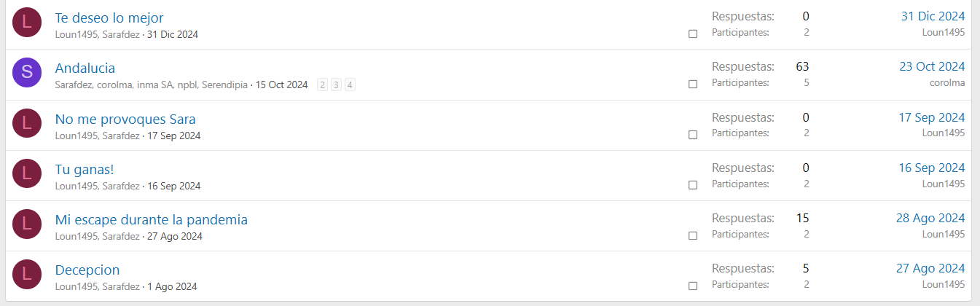Select checkbox for Mi escape durante la pandemia

pos(693,235)
